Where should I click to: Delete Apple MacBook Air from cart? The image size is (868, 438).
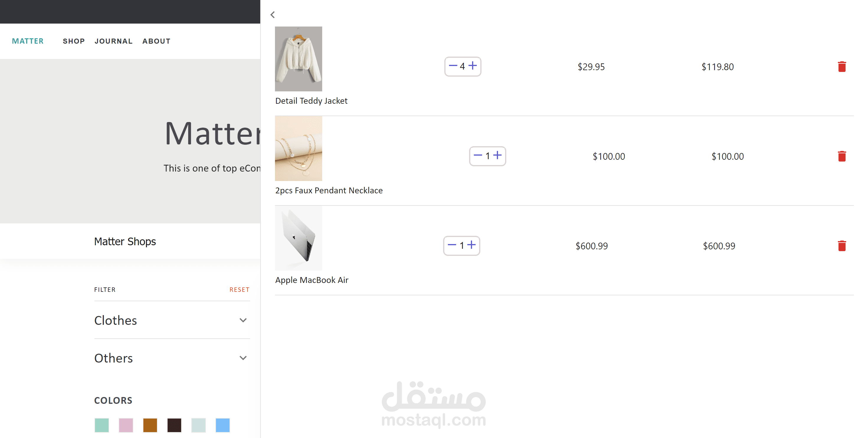pos(842,246)
